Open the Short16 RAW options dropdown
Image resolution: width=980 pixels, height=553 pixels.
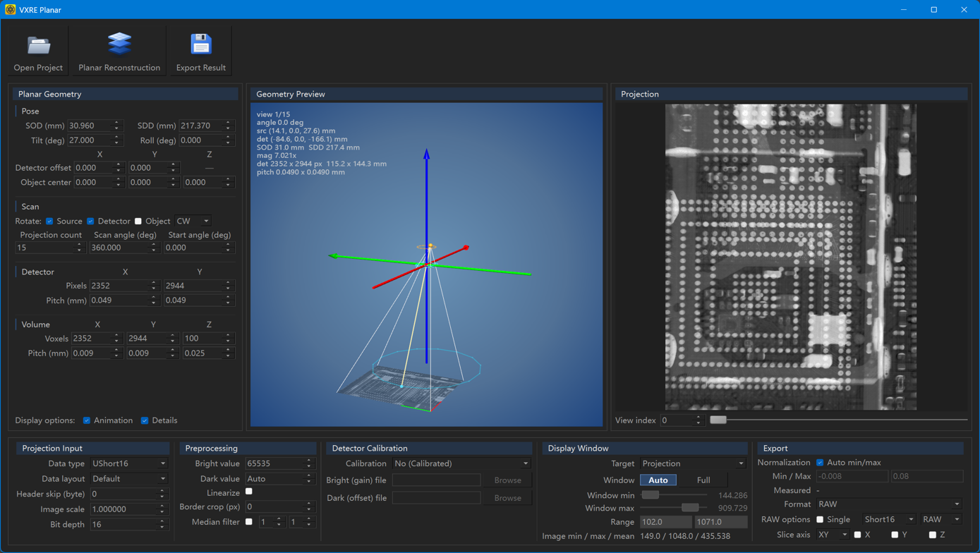[x=889, y=519]
